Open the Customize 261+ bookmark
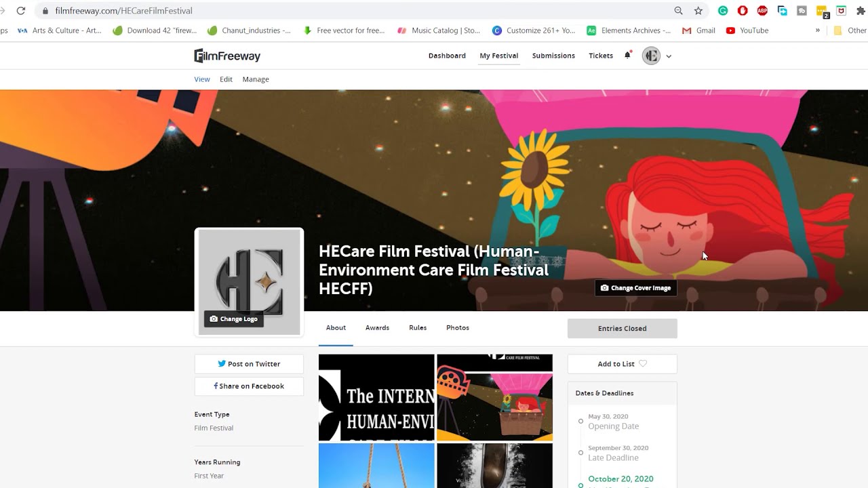Screen dimensions: 868x488 click(534, 30)
